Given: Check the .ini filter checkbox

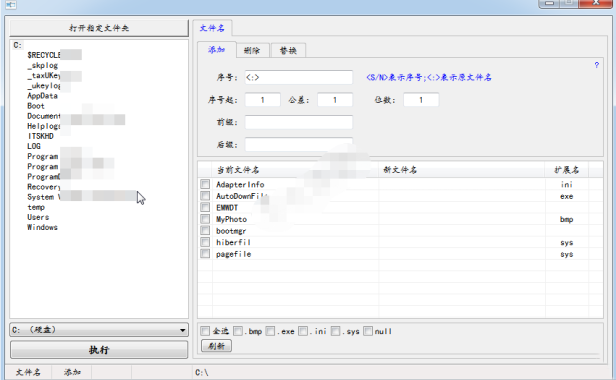Looking at the screenshot, I should coord(302,331).
